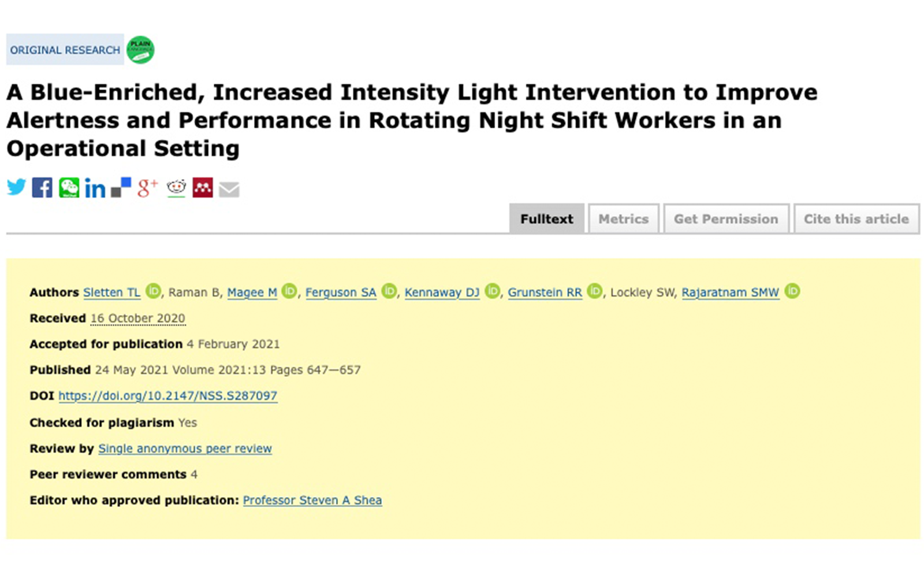The height and width of the screenshot is (578, 924).
Task: Share the article on LinkedIn
Action: 95,187
